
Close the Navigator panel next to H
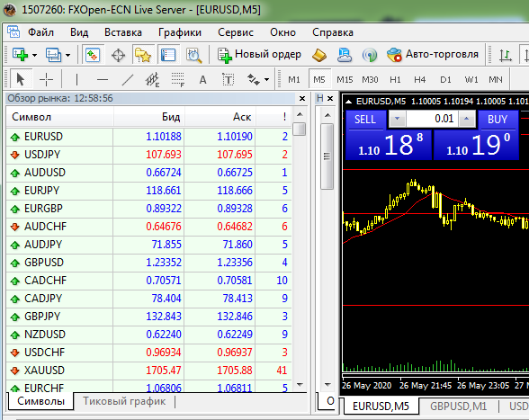pos(330,99)
